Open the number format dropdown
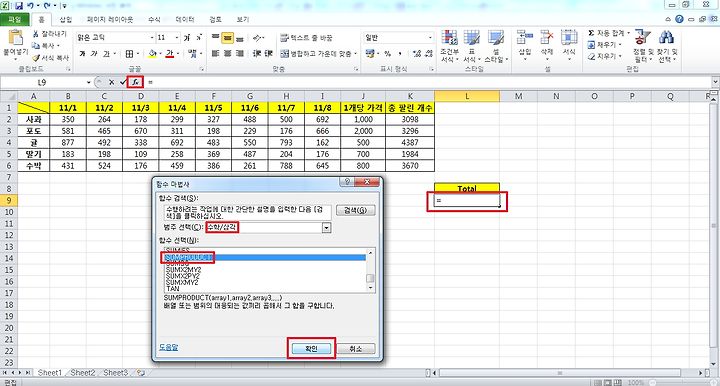The height and width of the screenshot is (386, 720). coord(430,38)
